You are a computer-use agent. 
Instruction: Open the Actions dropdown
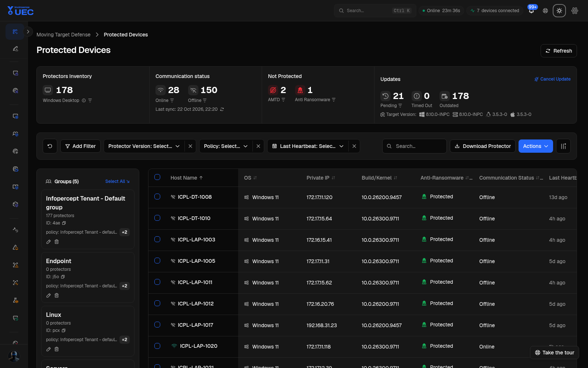click(x=535, y=146)
